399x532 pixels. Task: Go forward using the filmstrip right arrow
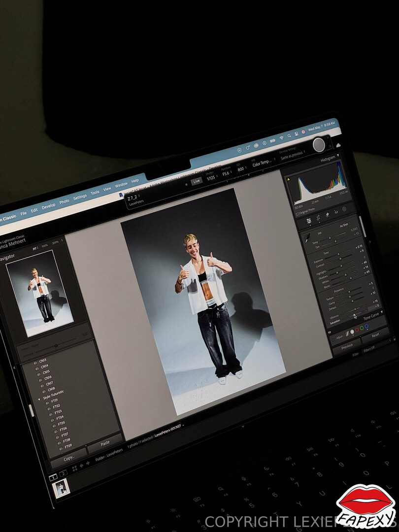[x=88, y=464]
